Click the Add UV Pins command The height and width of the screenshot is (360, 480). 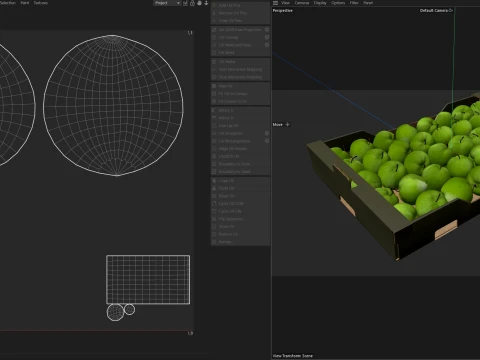click(x=240, y=5)
